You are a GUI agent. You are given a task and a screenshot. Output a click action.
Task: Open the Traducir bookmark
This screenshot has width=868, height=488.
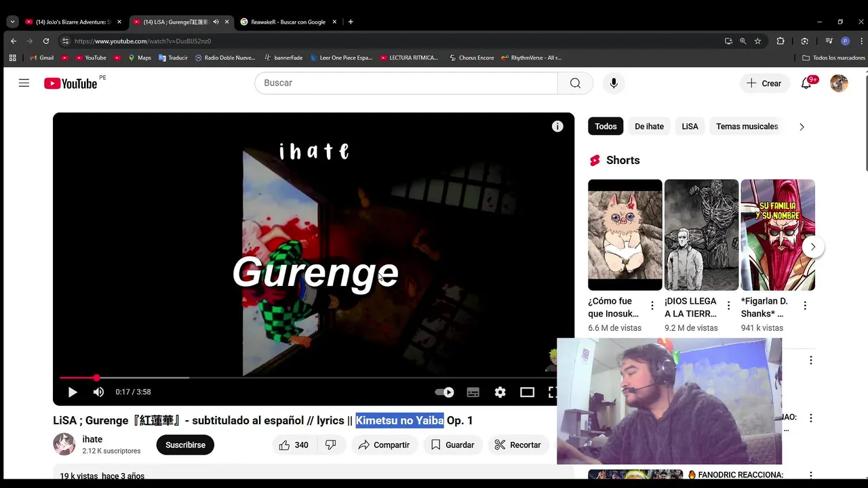(x=173, y=58)
